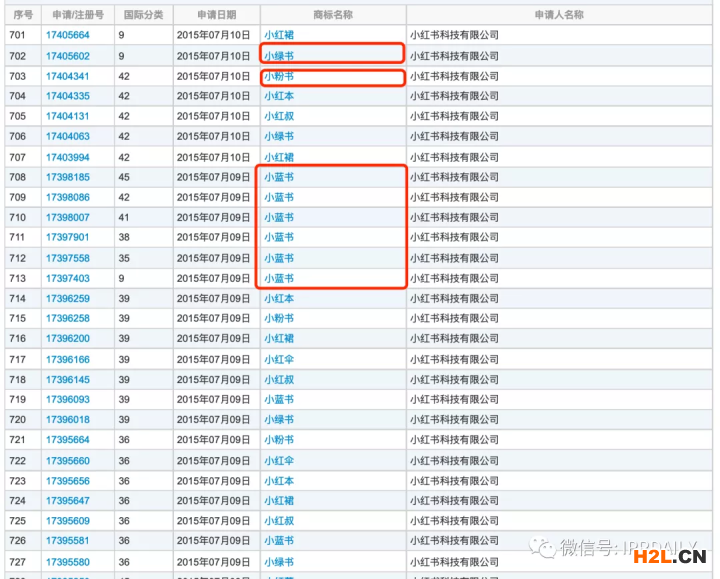This screenshot has height=579, width=720.
Task: Select class value 45 in row 708
Action: (x=124, y=177)
